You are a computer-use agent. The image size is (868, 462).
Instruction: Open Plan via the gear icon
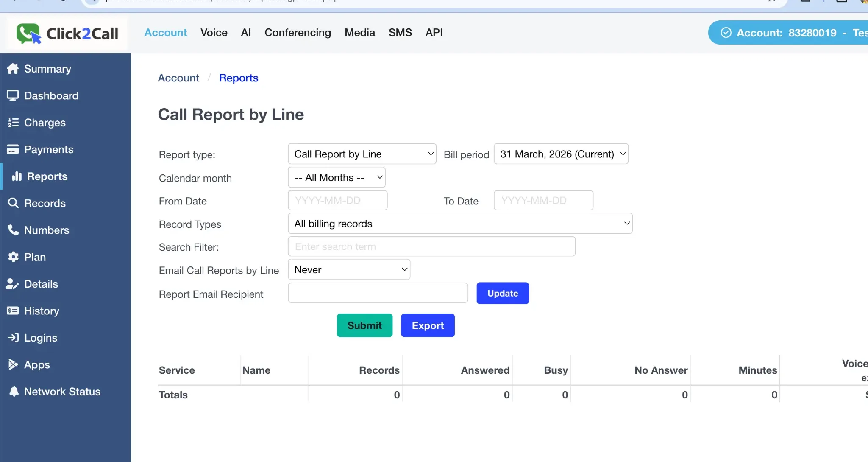13,257
